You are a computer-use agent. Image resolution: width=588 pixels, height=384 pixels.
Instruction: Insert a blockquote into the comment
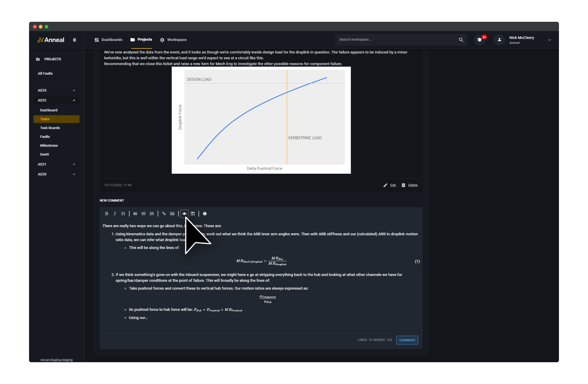coord(135,213)
